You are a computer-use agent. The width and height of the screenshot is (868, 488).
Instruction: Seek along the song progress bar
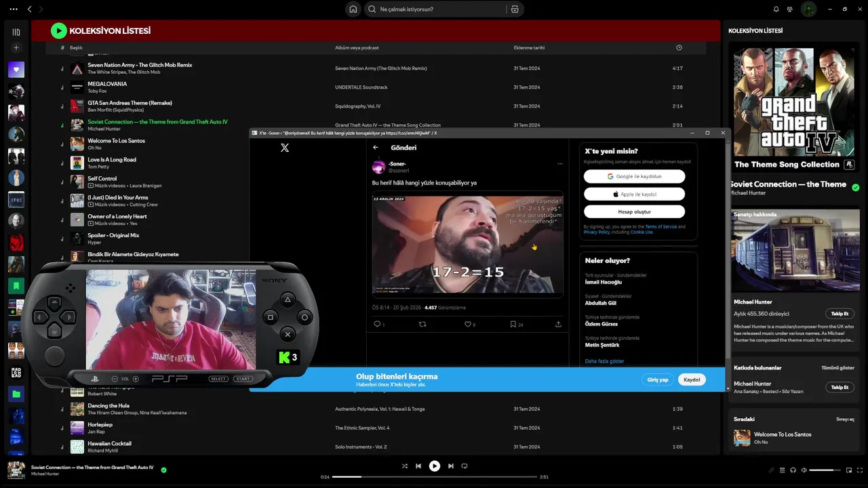click(434, 476)
